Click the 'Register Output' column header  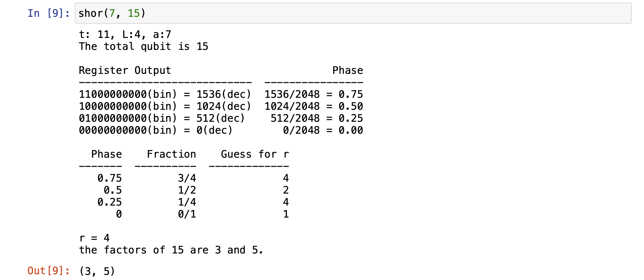[125, 70]
